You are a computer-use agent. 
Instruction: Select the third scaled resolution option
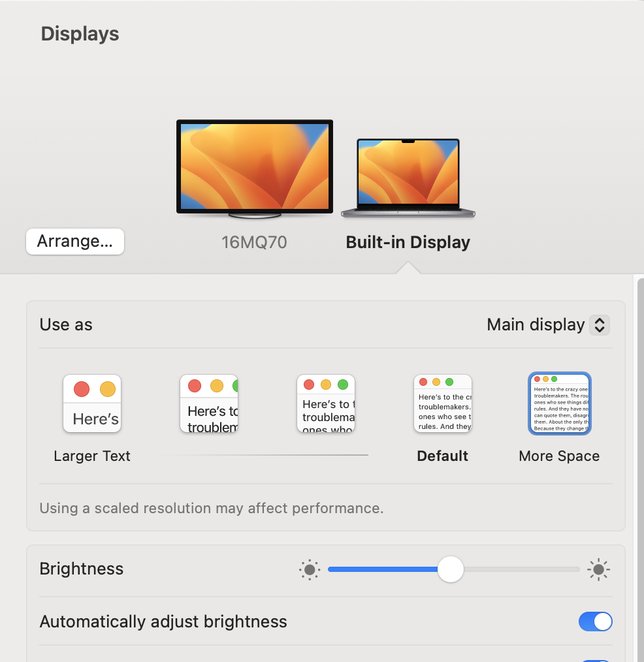tap(326, 403)
